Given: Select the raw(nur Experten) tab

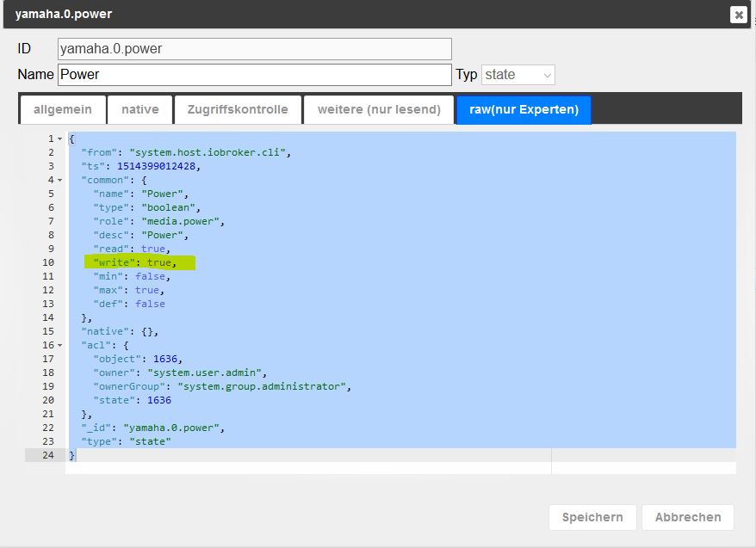Looking at the screenshot, I should 524,109.
